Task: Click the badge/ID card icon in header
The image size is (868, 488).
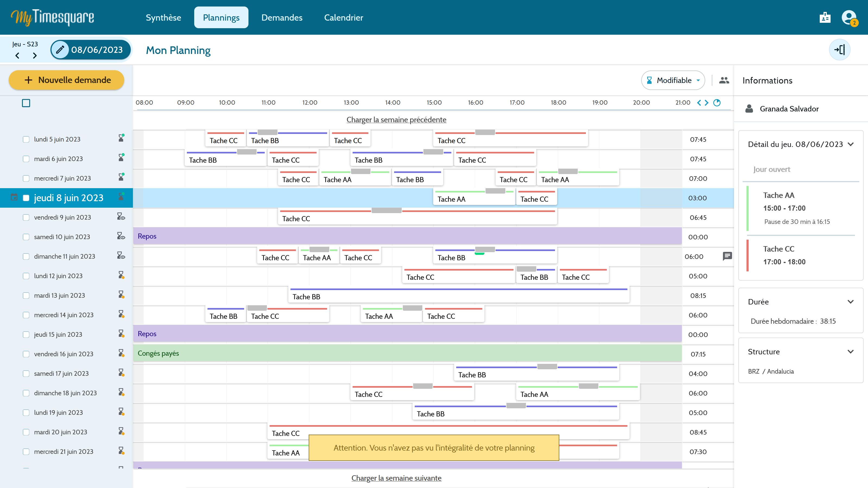Action: tap(825, 18)
